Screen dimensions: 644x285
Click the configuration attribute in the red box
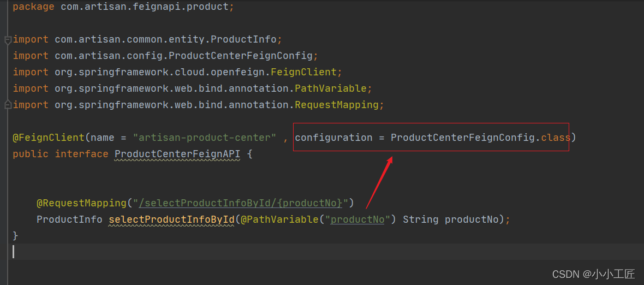click(x=333, y=138)
